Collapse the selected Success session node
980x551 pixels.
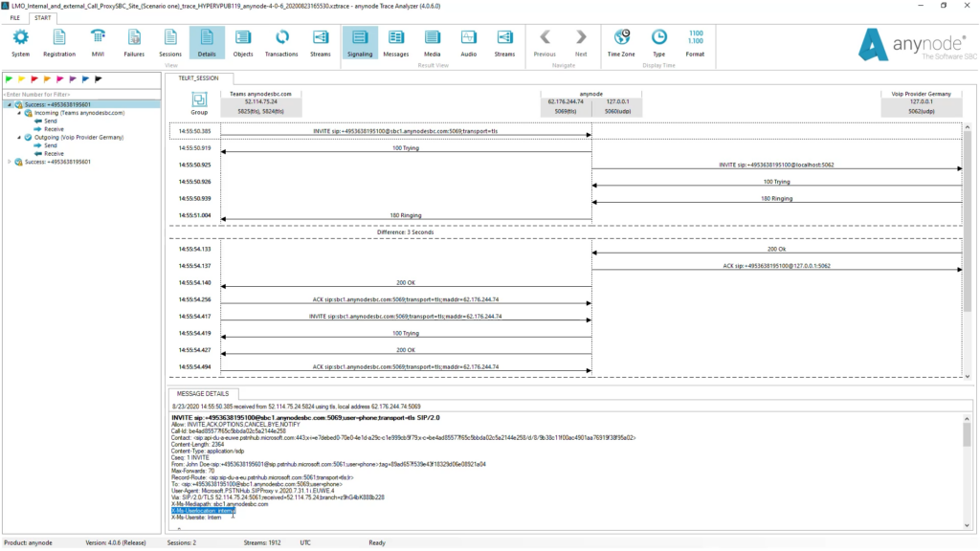pyautogui.click(x=10, y=105)
